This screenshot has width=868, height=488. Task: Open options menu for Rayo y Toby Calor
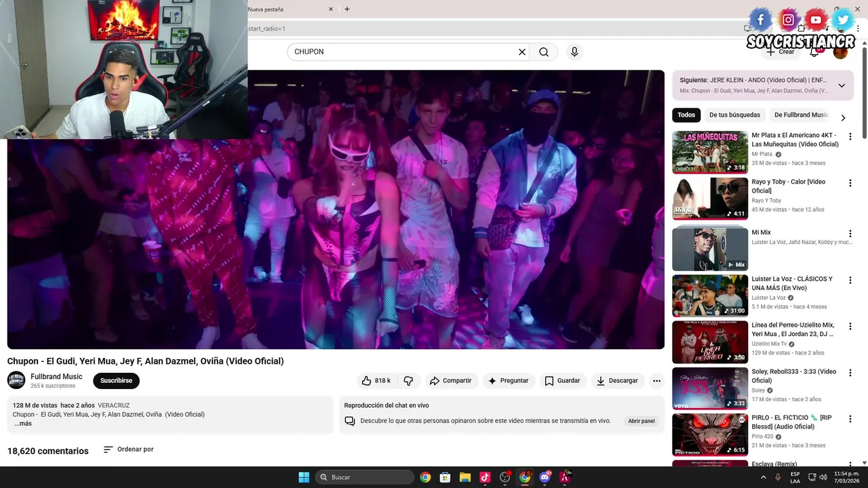pos(850,183)
